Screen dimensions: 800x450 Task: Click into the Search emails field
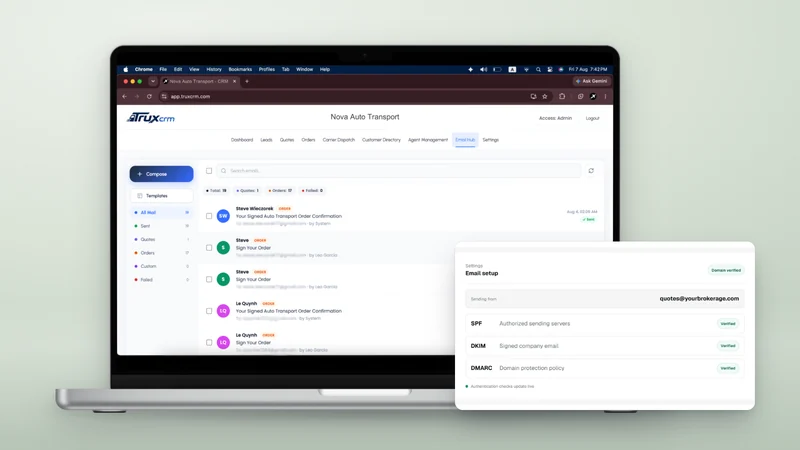click(399, 171)
